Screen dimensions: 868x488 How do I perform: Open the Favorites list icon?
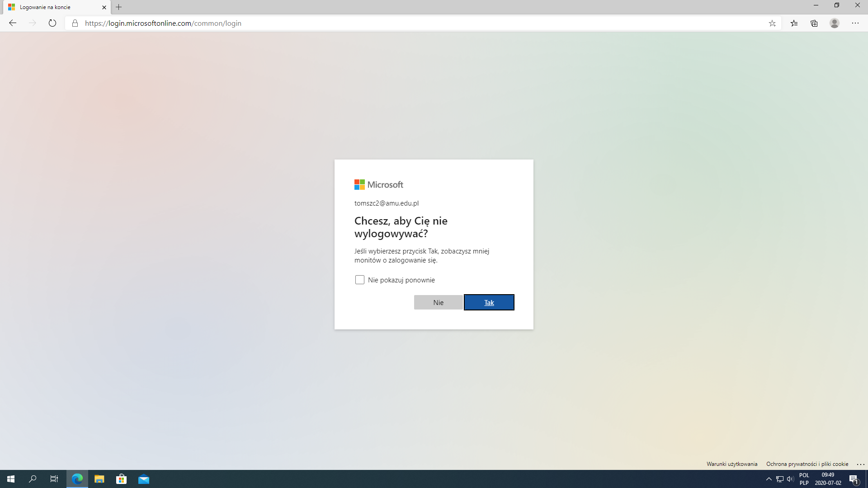[x=794, y=23]
